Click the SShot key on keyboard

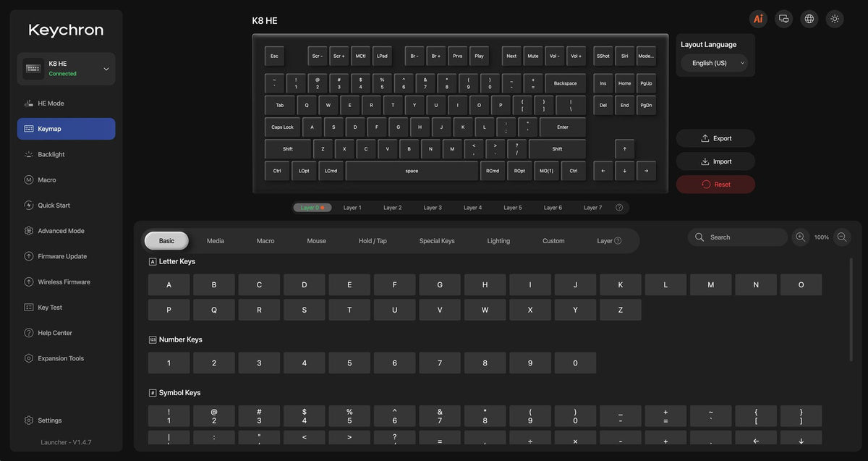tap(603, 56)
